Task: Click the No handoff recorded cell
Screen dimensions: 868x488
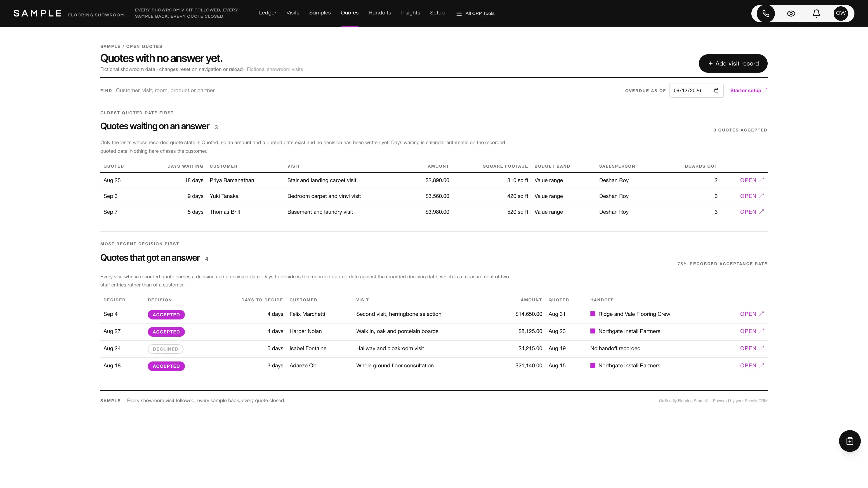Action: click(x=615, y=348)
